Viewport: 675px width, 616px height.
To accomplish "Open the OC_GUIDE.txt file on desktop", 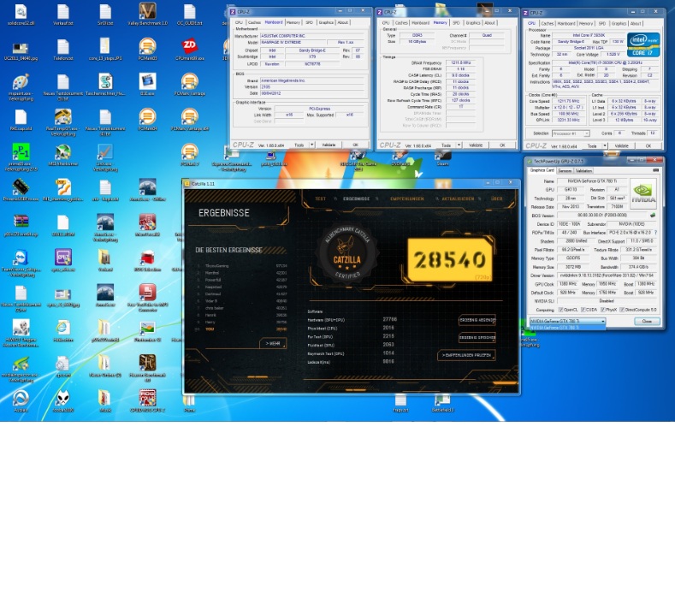I will [x=189, y=14].
